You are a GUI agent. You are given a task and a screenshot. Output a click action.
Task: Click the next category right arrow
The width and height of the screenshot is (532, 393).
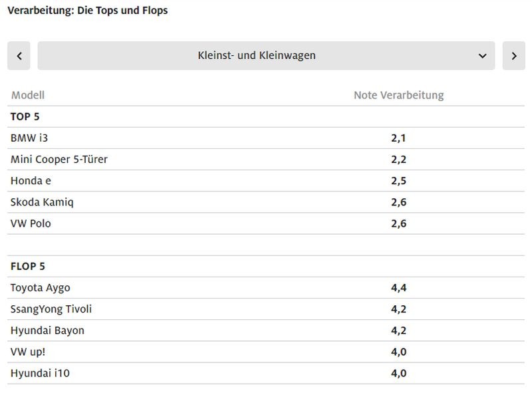pyautogui.click(x=513, y=56)
